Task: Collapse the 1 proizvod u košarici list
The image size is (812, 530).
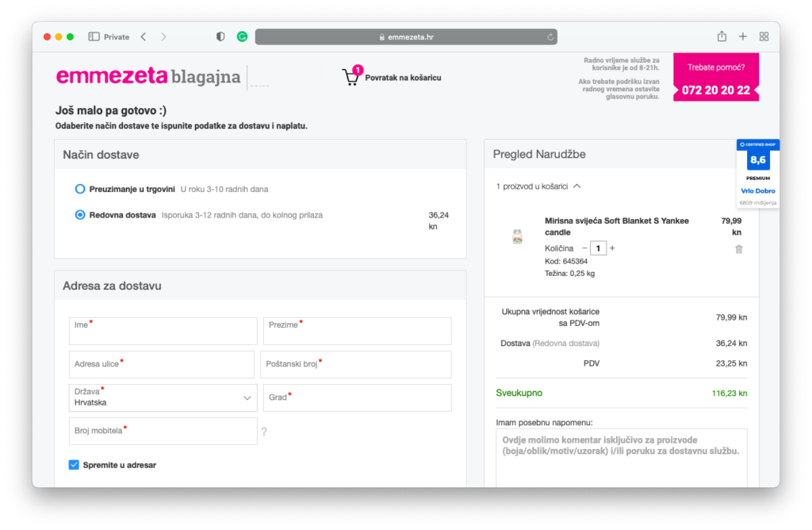Action: (576, 186)
